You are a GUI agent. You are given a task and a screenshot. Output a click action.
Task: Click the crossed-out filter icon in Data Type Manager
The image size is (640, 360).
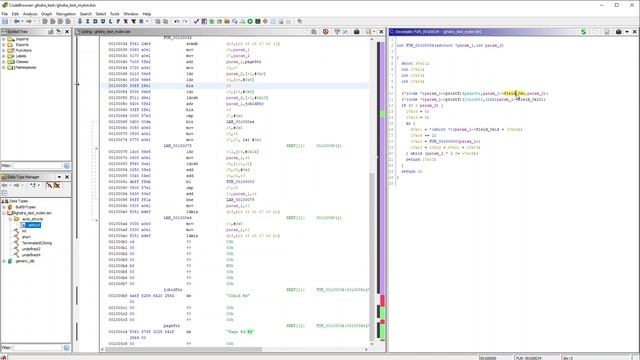click(57, 185)
